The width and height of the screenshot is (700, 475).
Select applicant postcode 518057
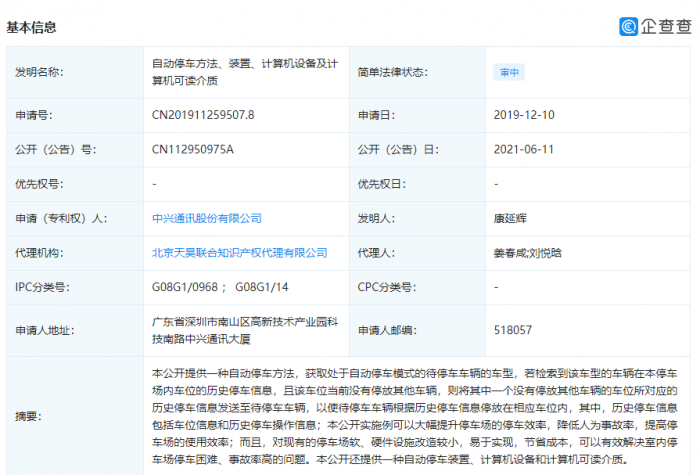click(x=513, y=330)
